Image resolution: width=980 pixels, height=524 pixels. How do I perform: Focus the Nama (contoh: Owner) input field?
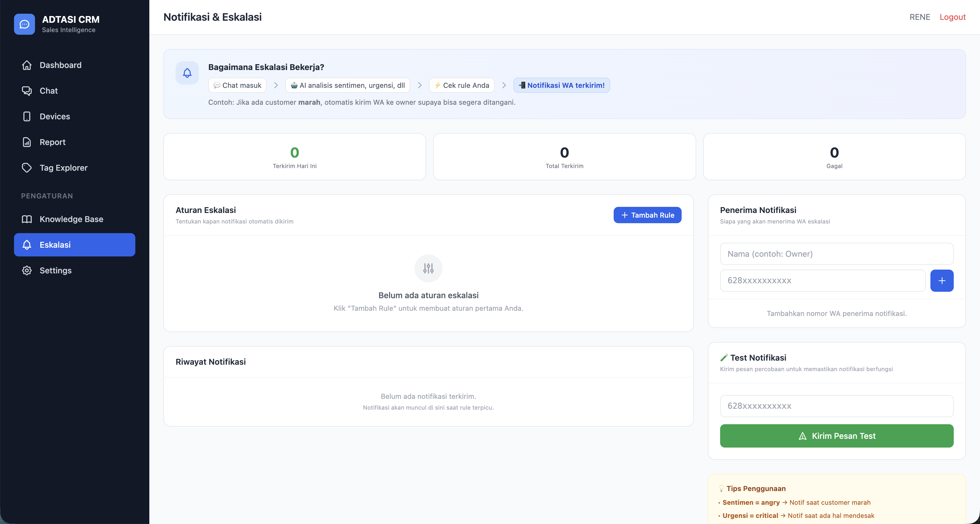[836, 254]
